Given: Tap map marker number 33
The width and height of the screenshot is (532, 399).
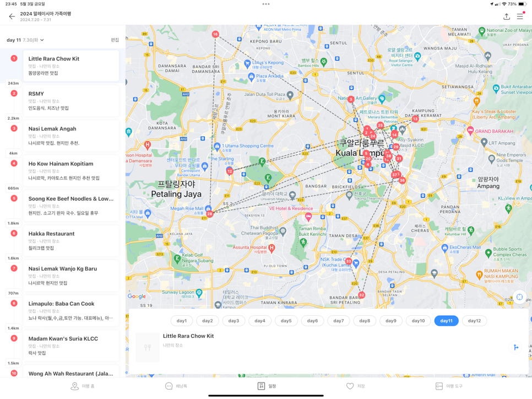Looking at the screenshot, I should point(349,261).
